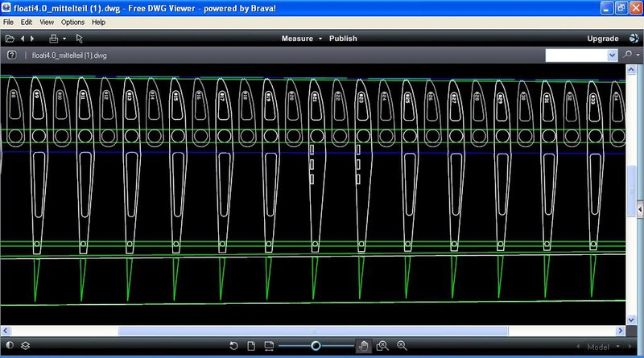Image resolution: width=644 pixels, height=358 pixels.
Task: Open the File menu
Action: (8, 22)
